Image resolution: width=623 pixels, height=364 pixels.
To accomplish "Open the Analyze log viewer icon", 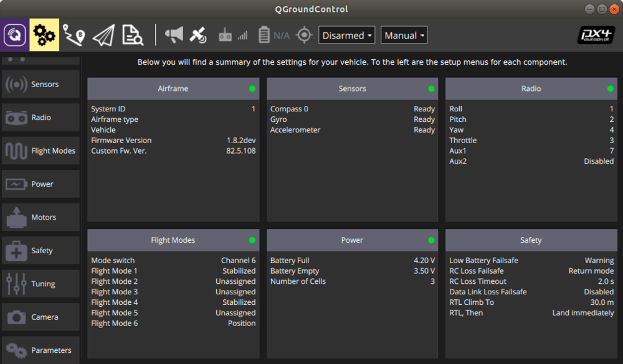I will (133, 35).
